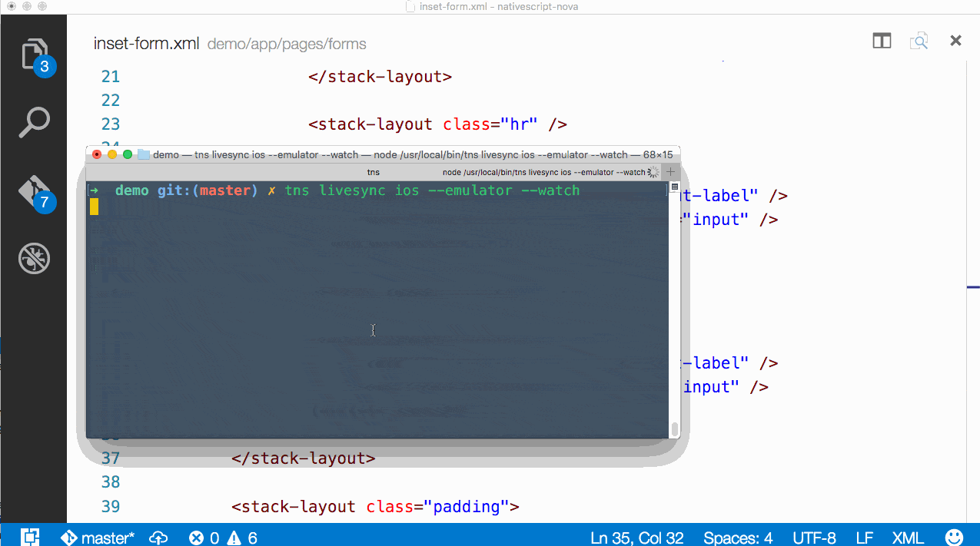Split the editor into two panes
The width and height of the screenshot is (980, 546).
coord(881,40)
